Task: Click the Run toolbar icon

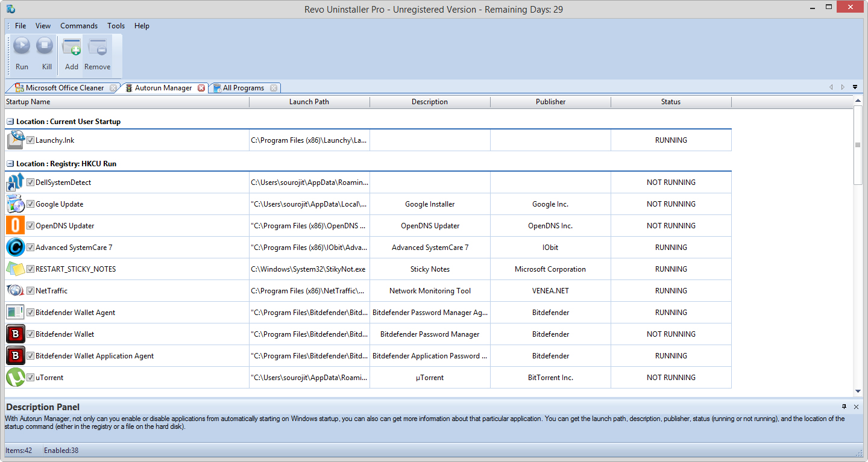Action: pos(22,46)
